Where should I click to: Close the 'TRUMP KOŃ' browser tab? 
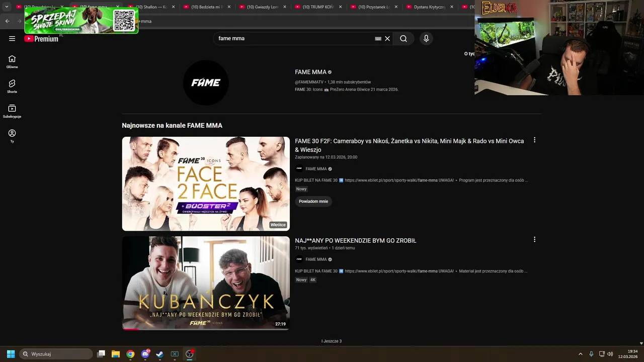(x=340, y=7)
